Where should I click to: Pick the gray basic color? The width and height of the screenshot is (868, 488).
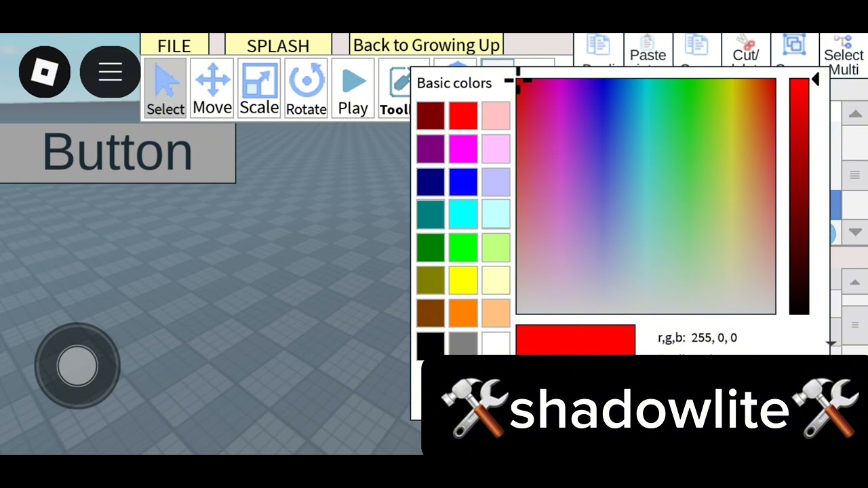tap(463, 344)
